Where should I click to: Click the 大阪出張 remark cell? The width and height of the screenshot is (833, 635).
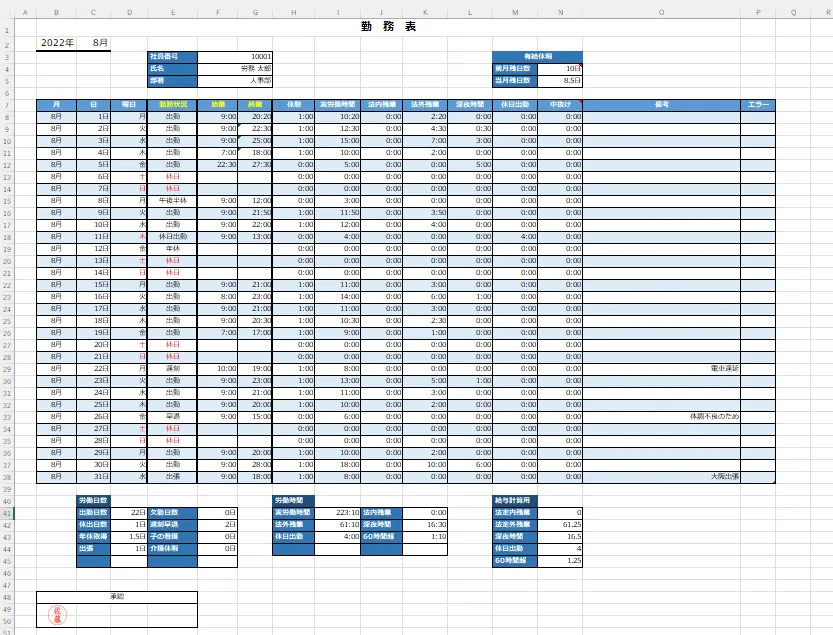661,477
